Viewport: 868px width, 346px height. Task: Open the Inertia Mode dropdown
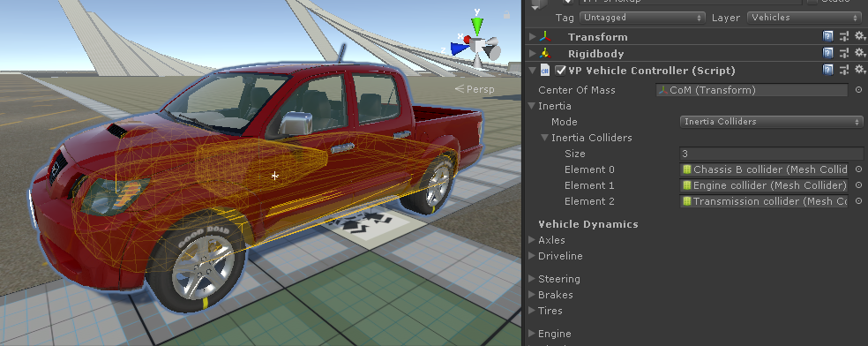(771, 122)
